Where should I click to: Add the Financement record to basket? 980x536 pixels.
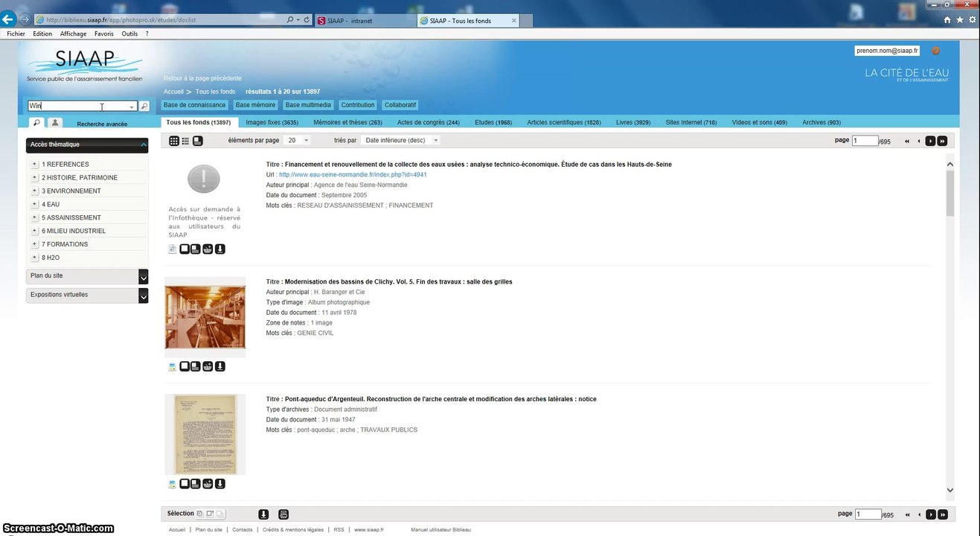point(208,249)
